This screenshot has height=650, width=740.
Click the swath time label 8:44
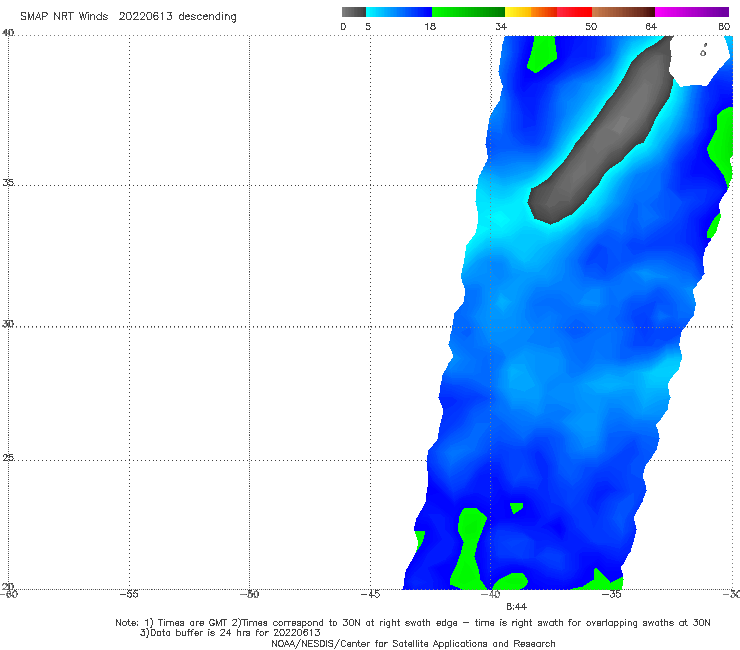tap(516, 607)
